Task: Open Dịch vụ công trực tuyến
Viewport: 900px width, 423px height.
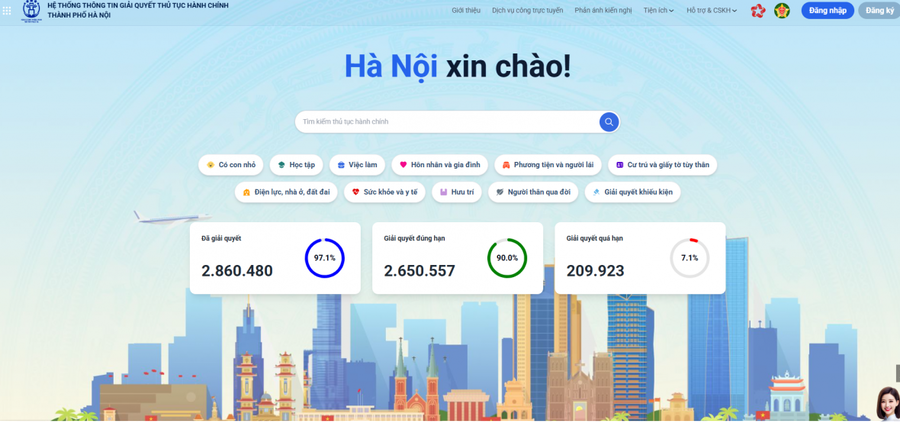Action: coord(527,10)
